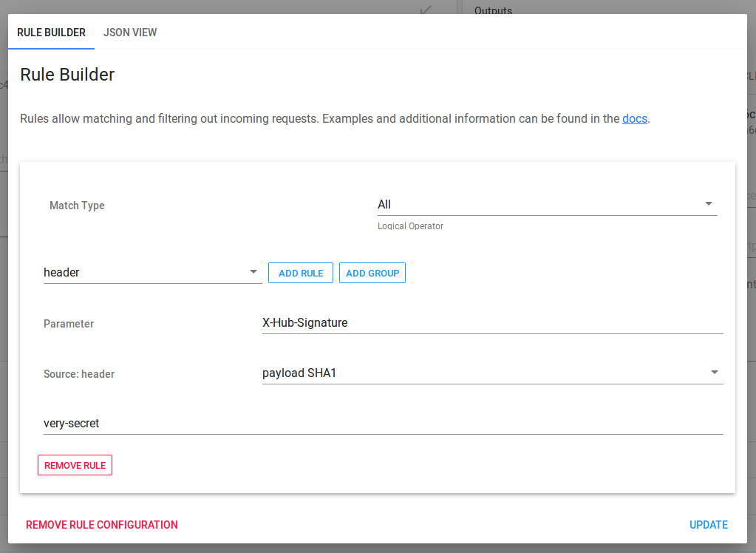Click REMOVE RULE CONFIGURATION
Viewport: 756px width, 553px height.
(x=101, y=525)
